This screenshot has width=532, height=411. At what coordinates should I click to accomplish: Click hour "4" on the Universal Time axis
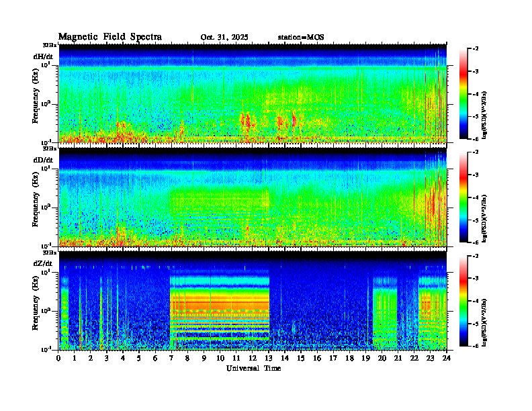[x=123, y=359]
